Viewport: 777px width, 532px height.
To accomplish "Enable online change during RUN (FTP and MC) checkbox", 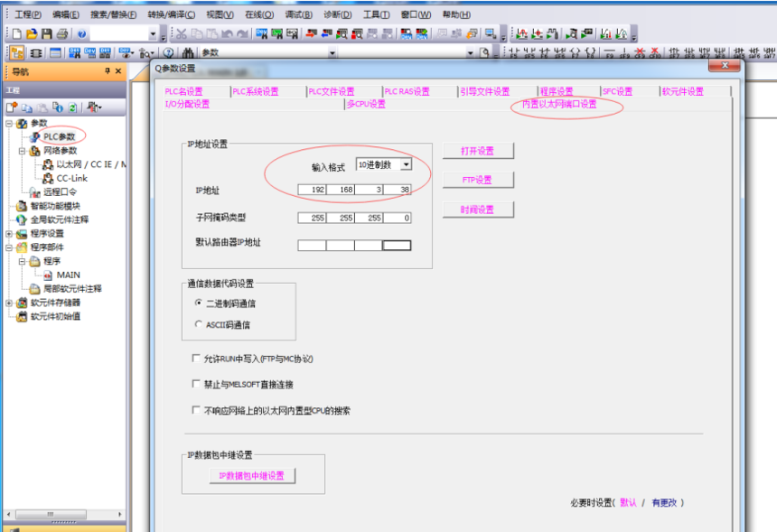I will [x=196, y=359].
